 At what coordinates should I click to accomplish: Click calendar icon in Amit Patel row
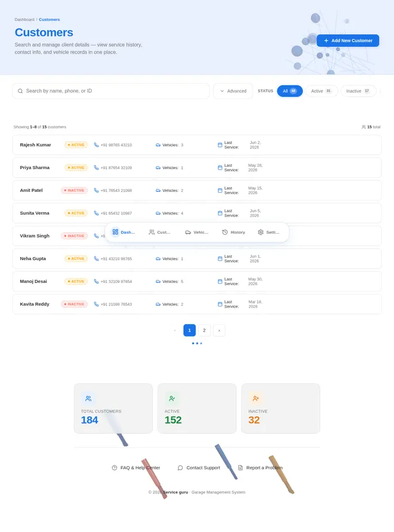220,190
